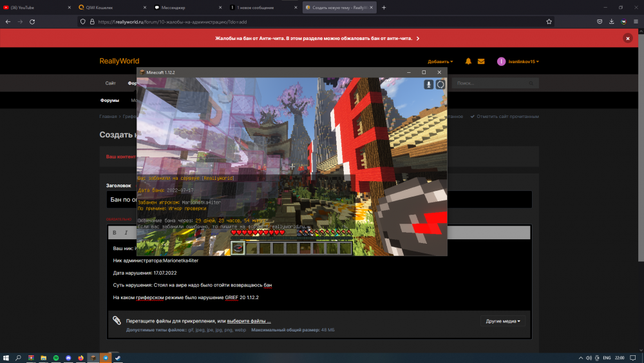Screen dimensions: 644x363
Task: Click the padlock site info icon
Action: click(x=92, y=22)
